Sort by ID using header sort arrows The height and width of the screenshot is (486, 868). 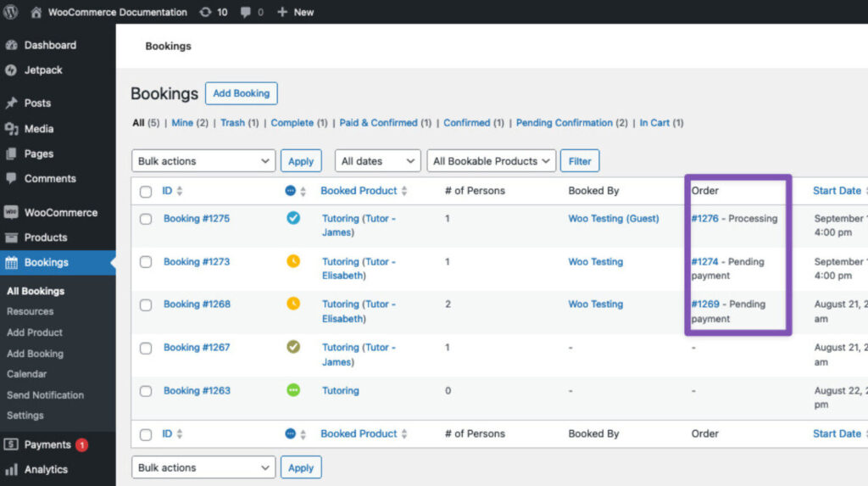(180, 191)
